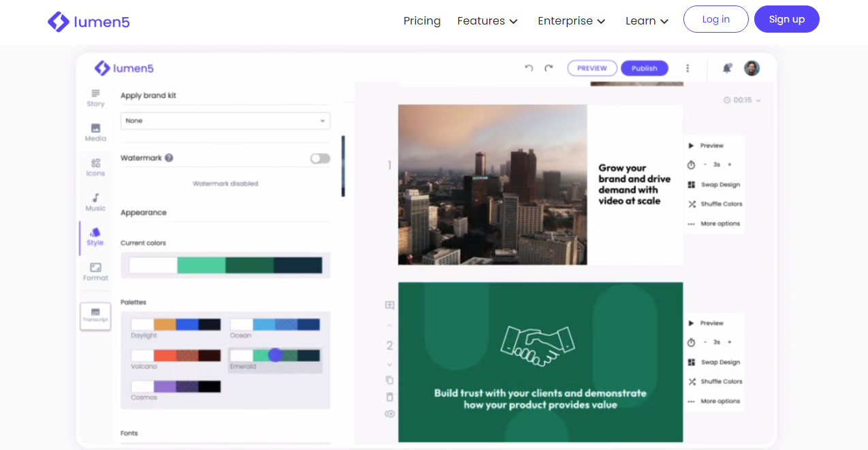The height and width of the screenshot is (450, 868).
Task: Switch to the Media tab
Action: pos(95,132)
